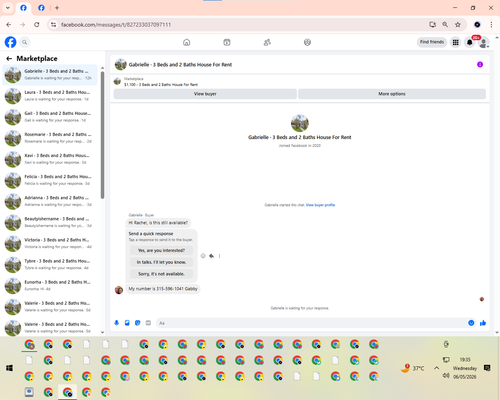Click the View buyer button
500x400 pixels.
(x=205, y=94)
